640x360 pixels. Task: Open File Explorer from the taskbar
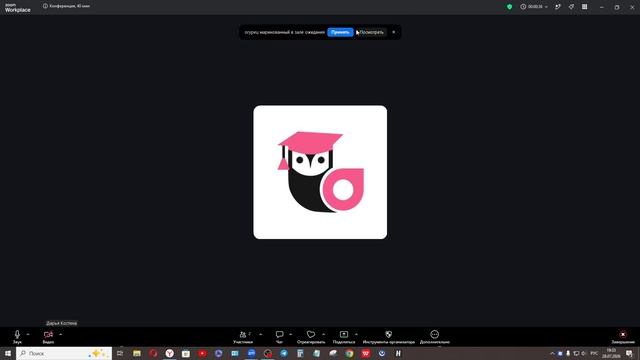coord(137,353)
